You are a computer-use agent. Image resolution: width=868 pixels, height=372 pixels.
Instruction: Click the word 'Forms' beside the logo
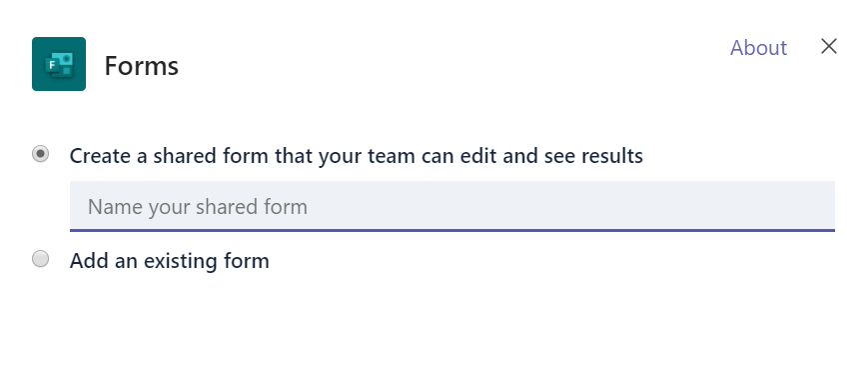[142, 65]
